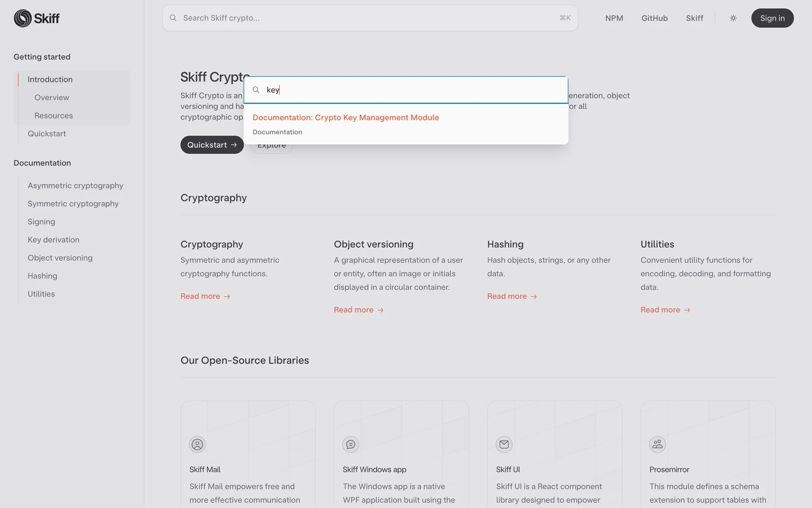Open Crypto Key Management Module result
The width and height of the screenshot is (812, 508).
pos(346,118)
